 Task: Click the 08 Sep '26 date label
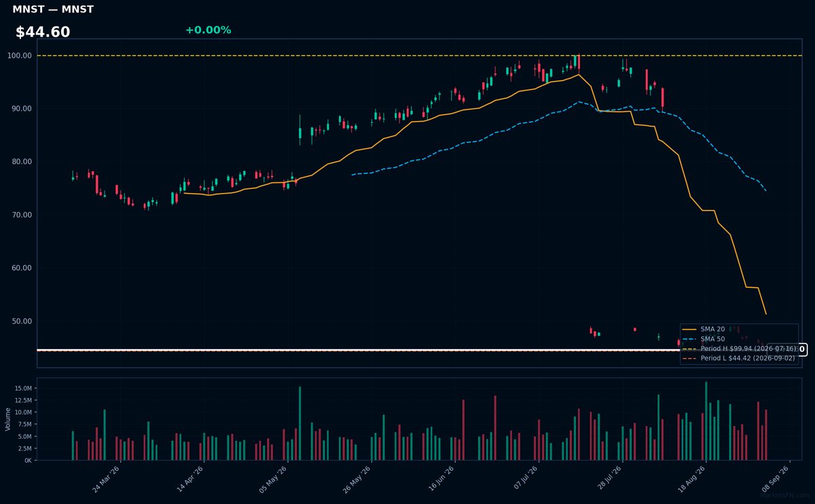click(776, 480)
